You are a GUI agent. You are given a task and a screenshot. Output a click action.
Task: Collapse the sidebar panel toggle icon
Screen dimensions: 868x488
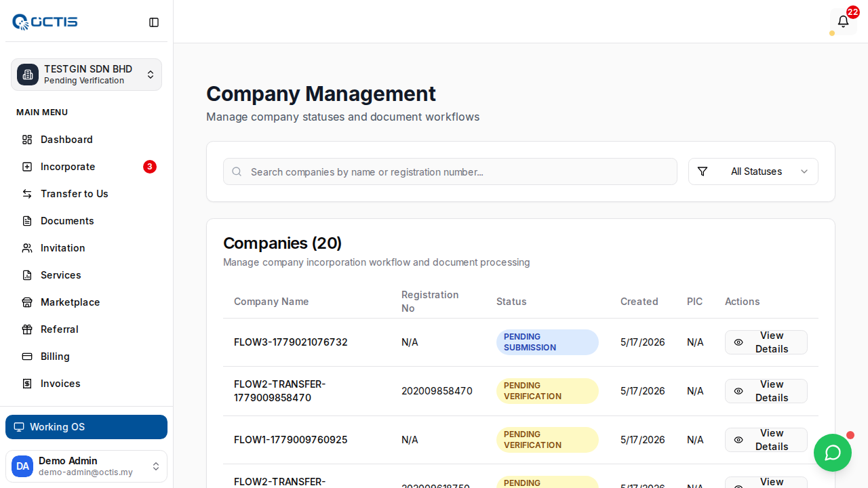(x=154, y=22)
